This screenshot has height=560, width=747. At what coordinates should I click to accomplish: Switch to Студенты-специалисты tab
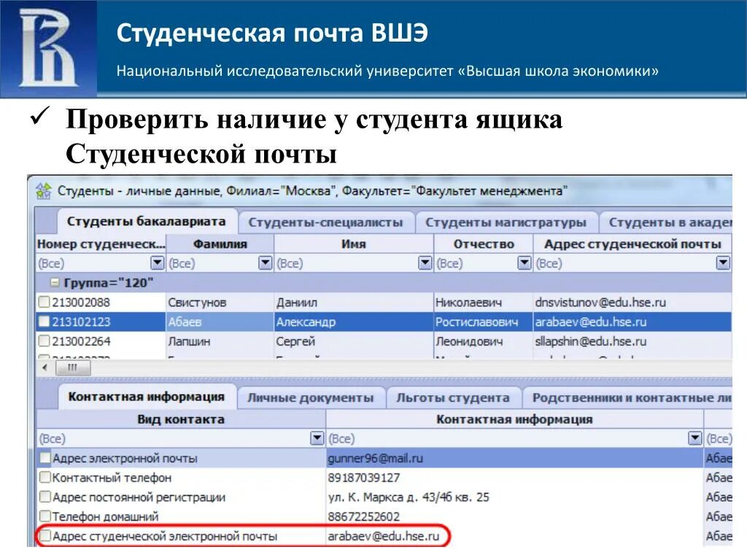[325, 222]
